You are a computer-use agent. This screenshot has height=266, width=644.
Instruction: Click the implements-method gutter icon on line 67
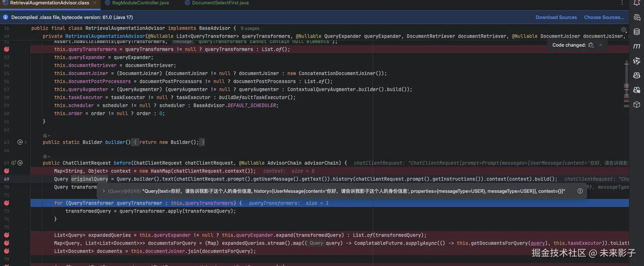pyautogui.click(x=13, y=163)
